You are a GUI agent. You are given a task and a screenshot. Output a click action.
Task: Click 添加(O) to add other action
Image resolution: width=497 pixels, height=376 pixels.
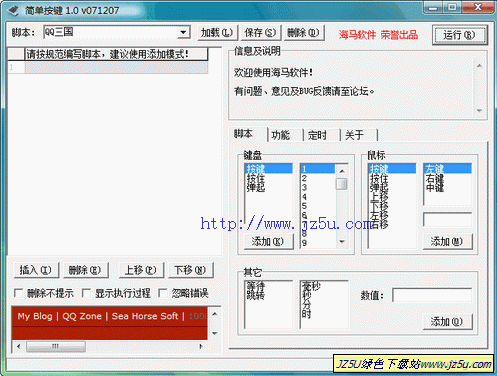pos(447,321)
